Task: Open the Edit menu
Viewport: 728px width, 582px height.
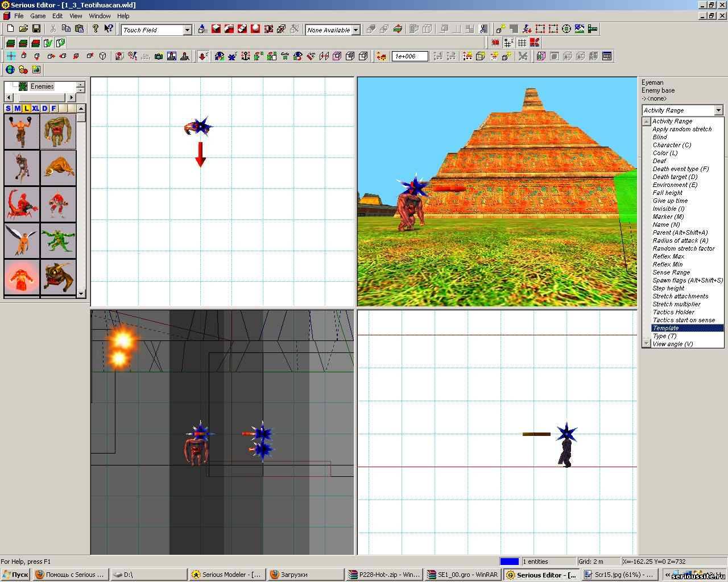Action: click(57, 16)
